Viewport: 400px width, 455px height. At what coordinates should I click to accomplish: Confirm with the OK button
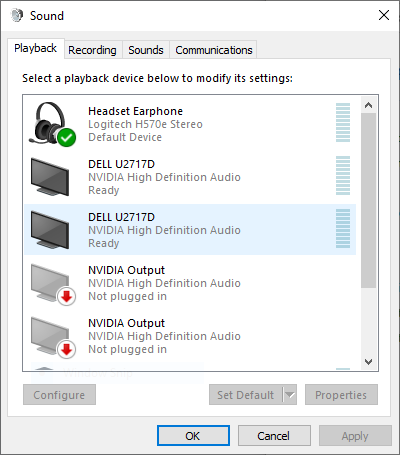tap(193, 436)
